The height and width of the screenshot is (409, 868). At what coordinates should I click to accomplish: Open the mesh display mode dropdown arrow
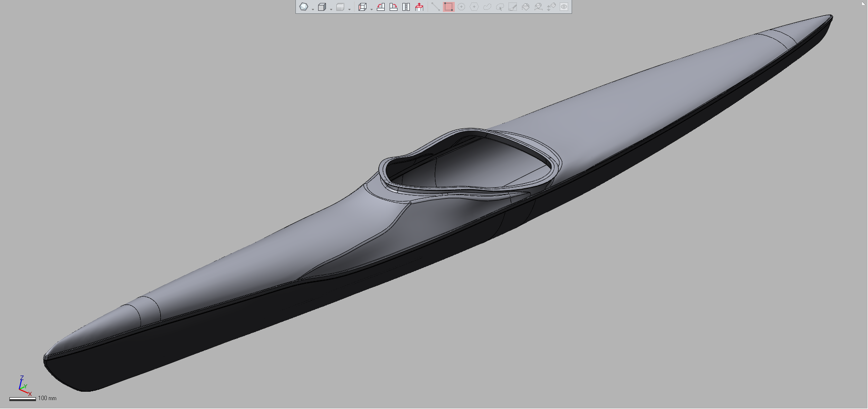pyautogui.click(x=313, y=9)
